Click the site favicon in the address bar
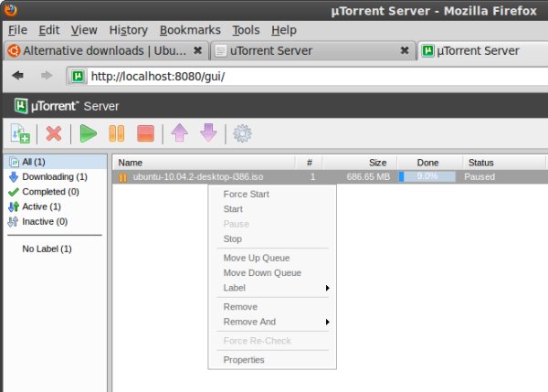The height and width of the screenshot is (392, 548). (x=78, y=76)
